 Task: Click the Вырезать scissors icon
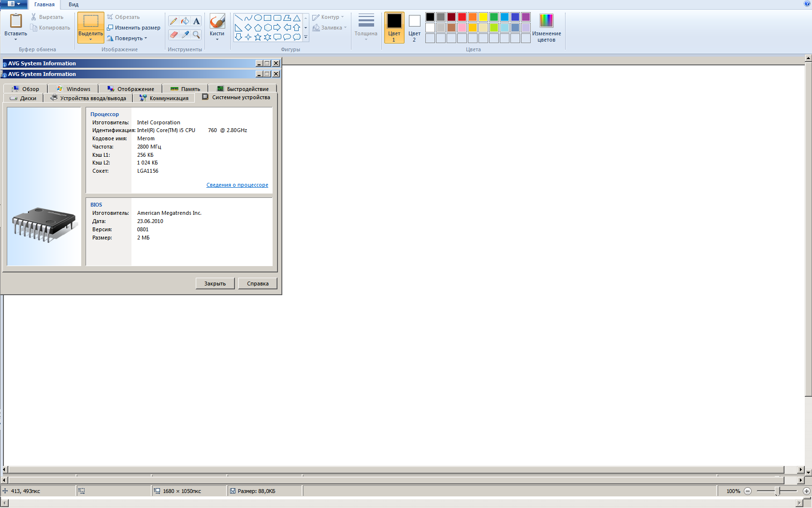pos(33,17)
